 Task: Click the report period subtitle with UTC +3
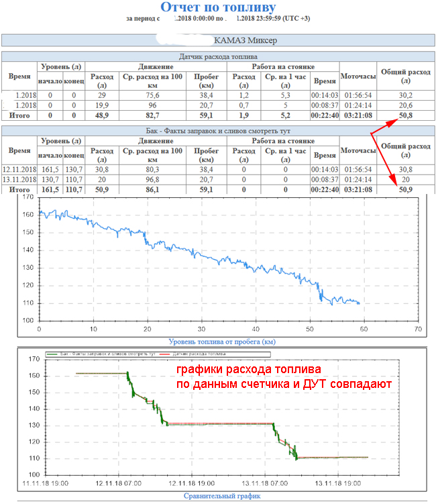pyautogui.click(x=217, y=18)
